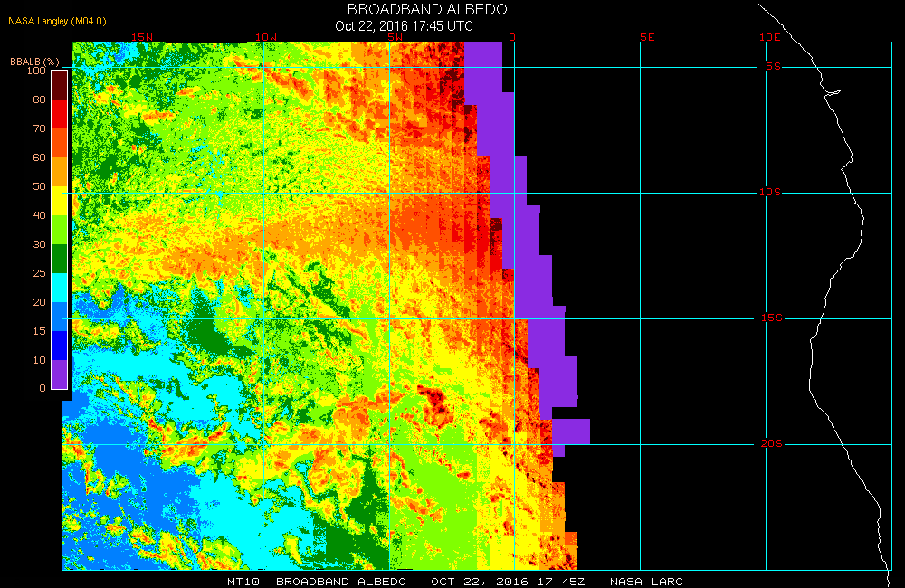Click the bottom caption 'MT10 BROADBAND ALBEDO'
The image size is (905, 588).
tap(316, 581)
